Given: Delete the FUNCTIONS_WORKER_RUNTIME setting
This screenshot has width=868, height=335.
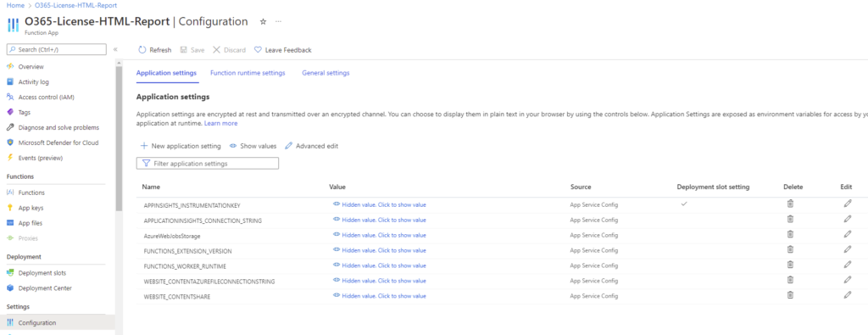Looking at the screenshot, I should point(790,265).
